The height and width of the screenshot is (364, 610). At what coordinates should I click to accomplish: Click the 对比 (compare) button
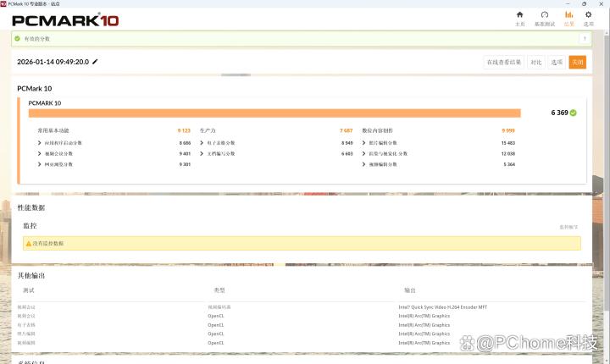click(536, 63)
